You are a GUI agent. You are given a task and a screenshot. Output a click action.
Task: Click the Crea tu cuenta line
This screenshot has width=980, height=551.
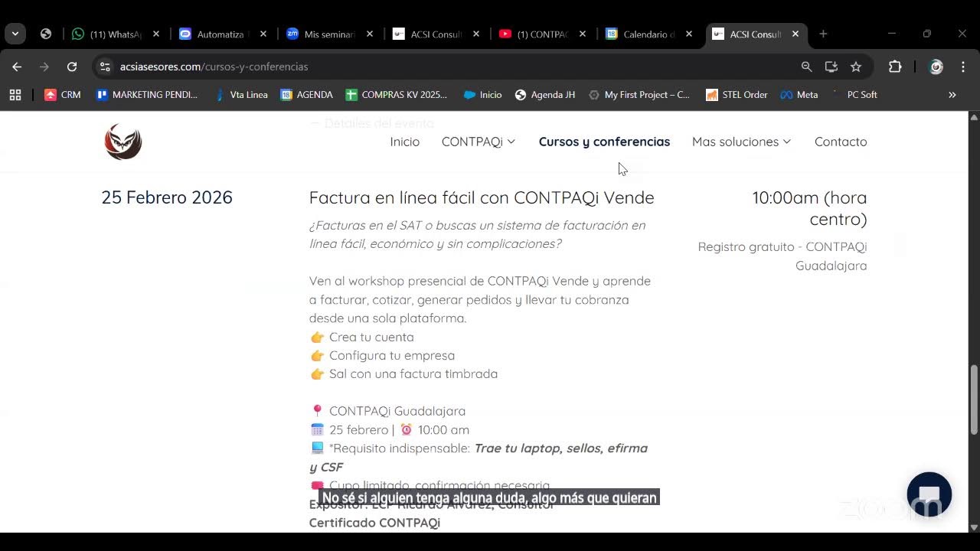pos(362,337)
